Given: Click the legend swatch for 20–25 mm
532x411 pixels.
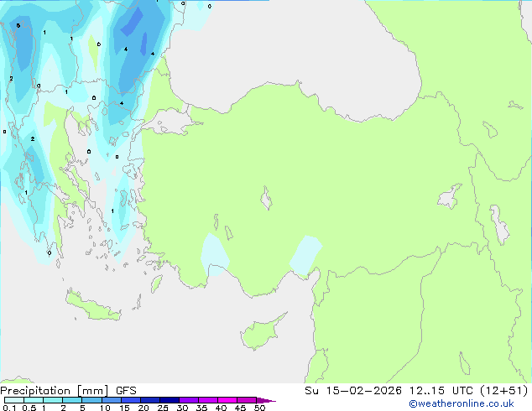Looking at the screenshot, I should pos(149,400).
